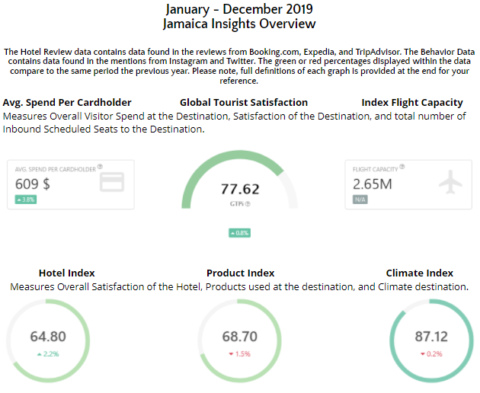The height and width of the screenshot is (393, 480).
Task: Click the airplane icon in Flight Capacity card
Action: click(x=450, y=182)
